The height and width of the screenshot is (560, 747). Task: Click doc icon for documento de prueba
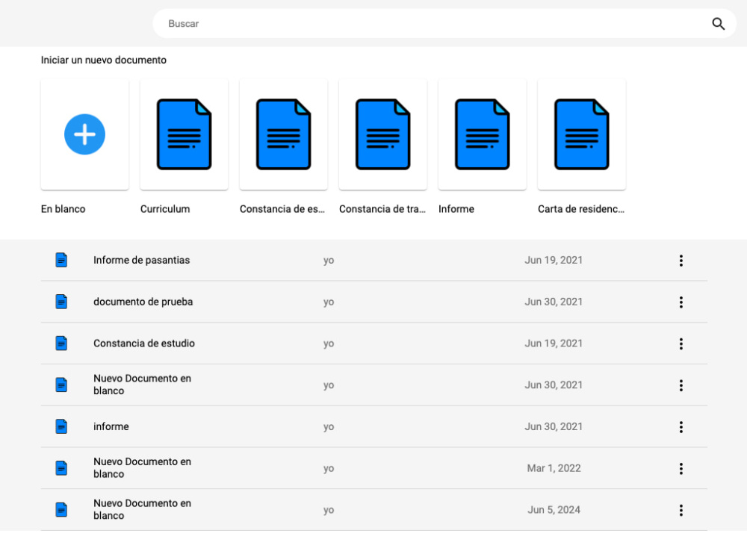(61, 302)
